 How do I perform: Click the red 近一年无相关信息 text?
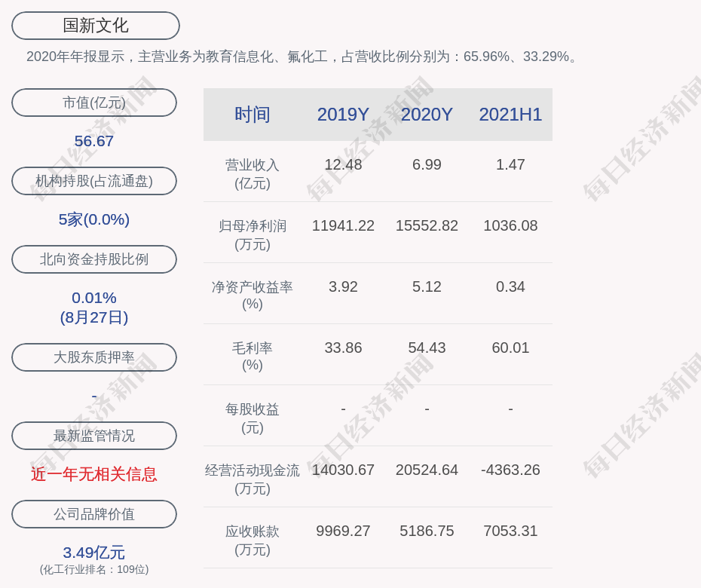tap(94, 474)
